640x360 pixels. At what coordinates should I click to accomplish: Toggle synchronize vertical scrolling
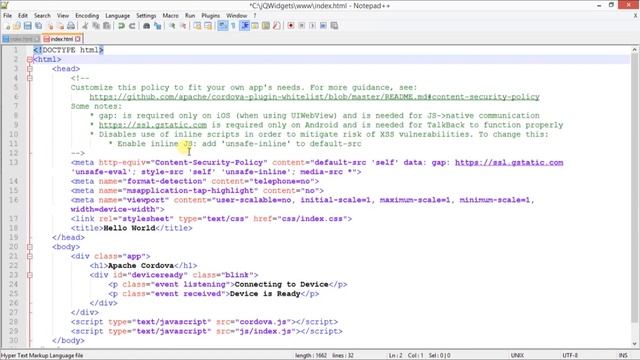(198, 26)
